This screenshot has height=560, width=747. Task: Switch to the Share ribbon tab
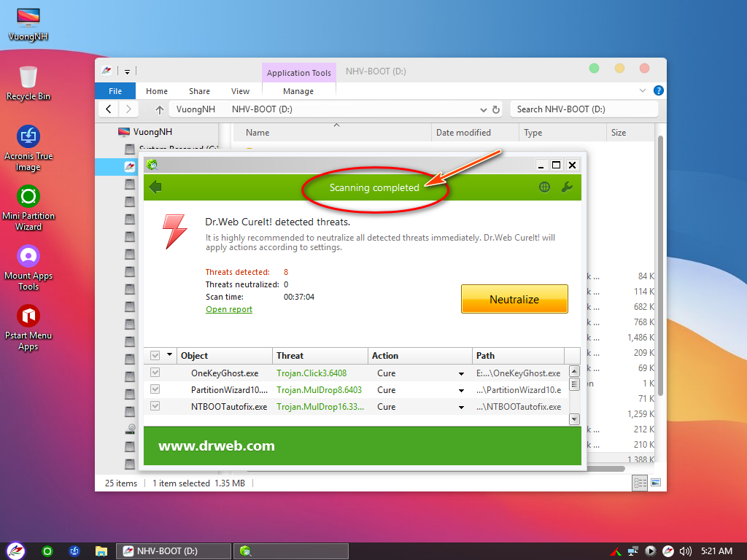(199, 91)
